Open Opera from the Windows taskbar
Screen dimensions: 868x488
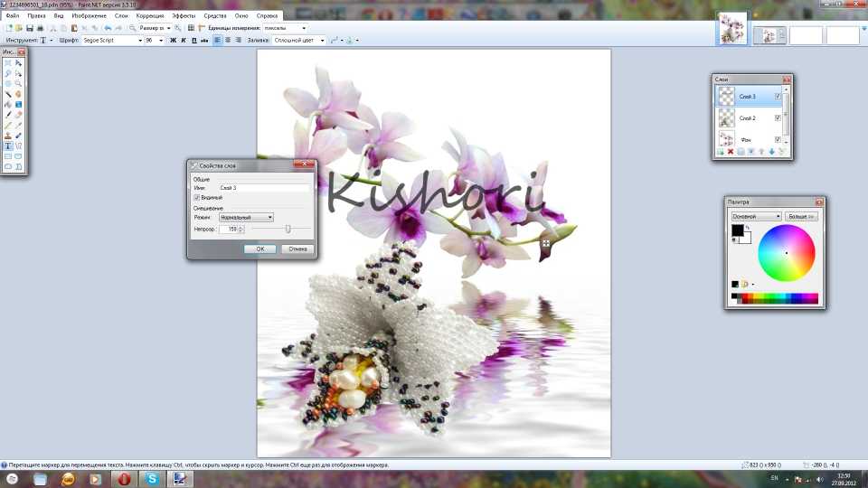123,478
